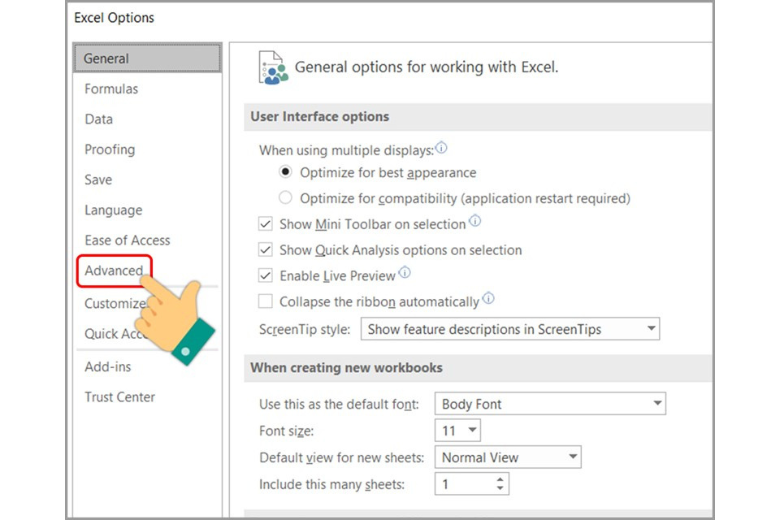The width and height of the screenshot is (780, 520).
Task: Toggle Show Mini Toolbar on selection
Action: tap(265, 224)
